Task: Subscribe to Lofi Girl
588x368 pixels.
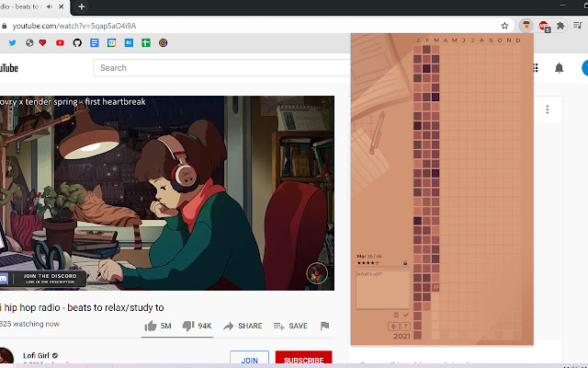Action: 304,360
